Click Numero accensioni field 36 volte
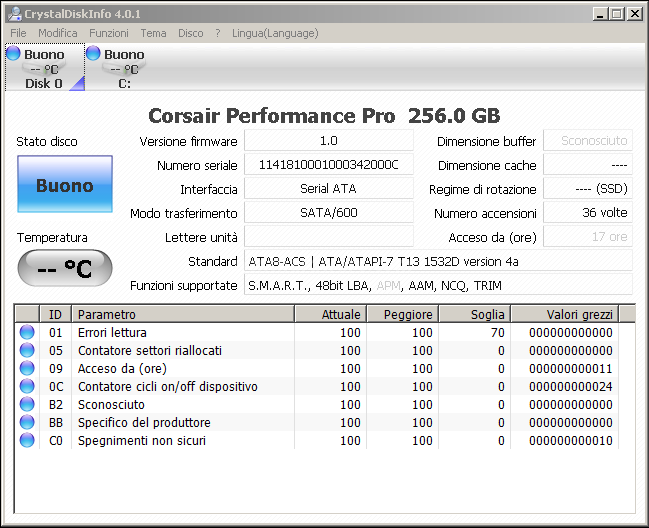Image resolution: width=649 pixels, height=528 pixels. pos(588,213)
